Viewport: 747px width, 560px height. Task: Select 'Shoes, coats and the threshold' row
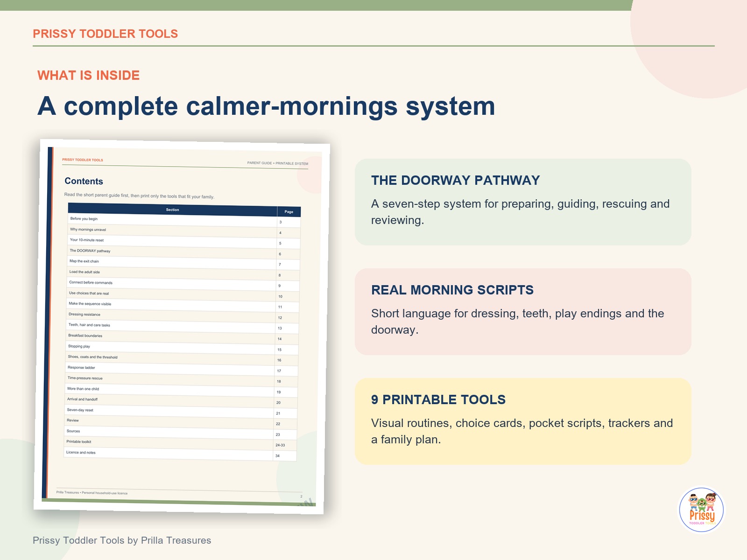(181, 358)
